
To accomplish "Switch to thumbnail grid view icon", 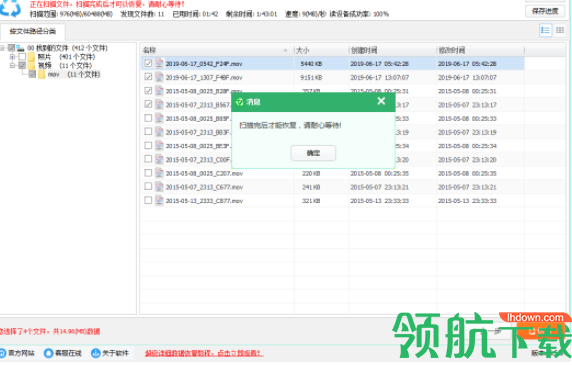I will point(560,30).
